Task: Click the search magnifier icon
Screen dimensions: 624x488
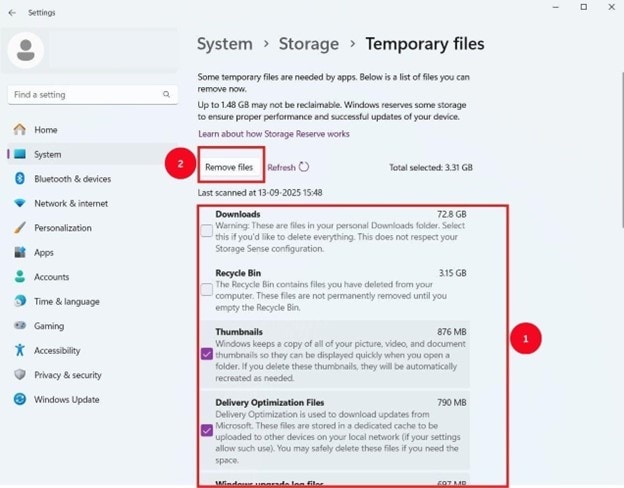Action: (x=166, y=94)
